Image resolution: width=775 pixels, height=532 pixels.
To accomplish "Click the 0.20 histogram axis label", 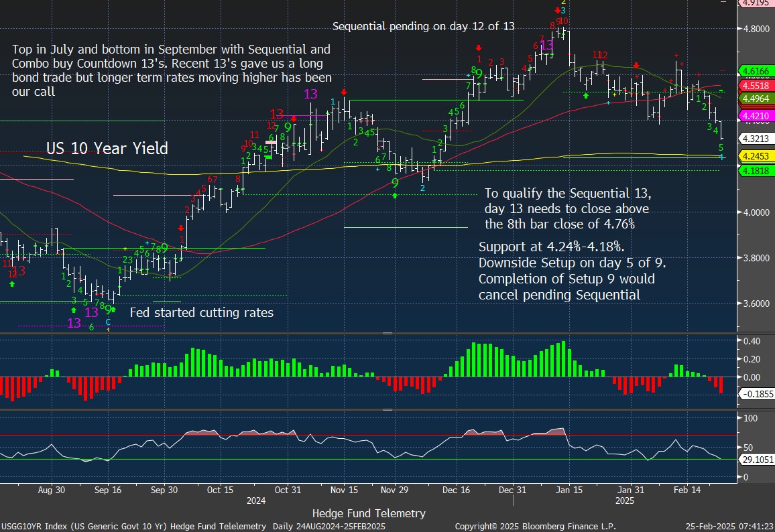I will (x=752, y=359).
